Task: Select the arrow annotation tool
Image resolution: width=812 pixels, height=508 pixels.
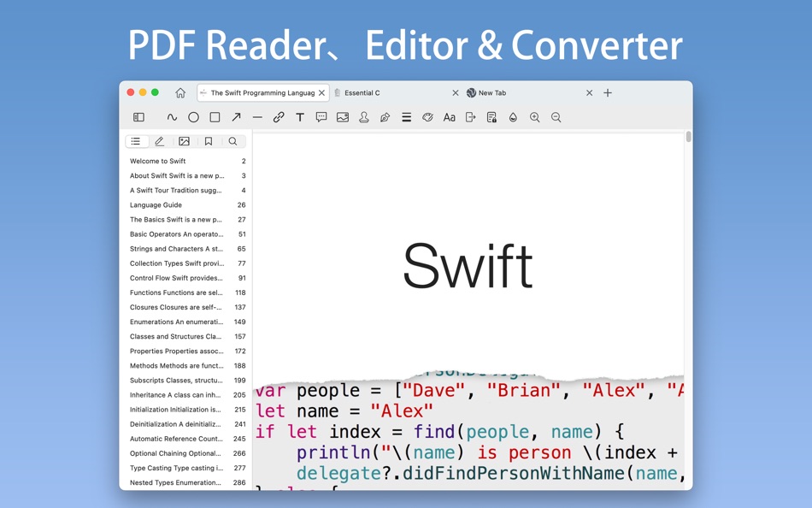Action: (236, 117)
